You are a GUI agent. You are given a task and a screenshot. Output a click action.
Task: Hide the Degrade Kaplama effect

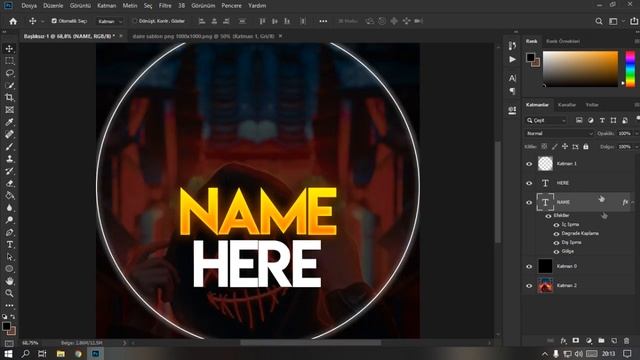pos(556,234)
